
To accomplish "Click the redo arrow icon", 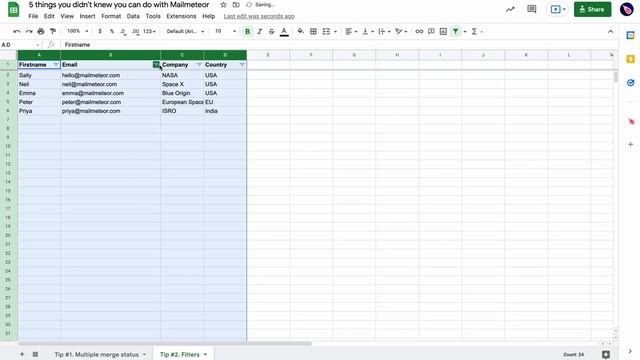I will click(29, 31).
